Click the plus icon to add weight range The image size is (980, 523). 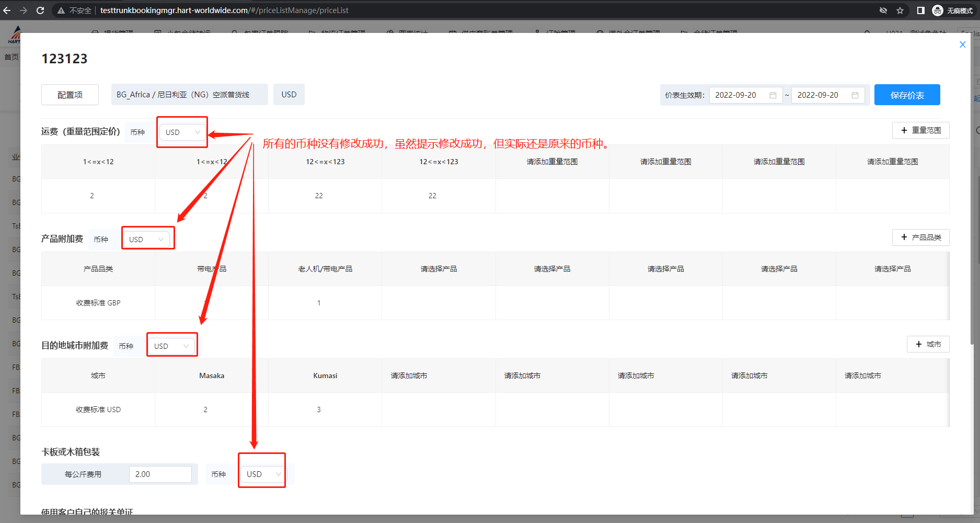coord(904,130)
